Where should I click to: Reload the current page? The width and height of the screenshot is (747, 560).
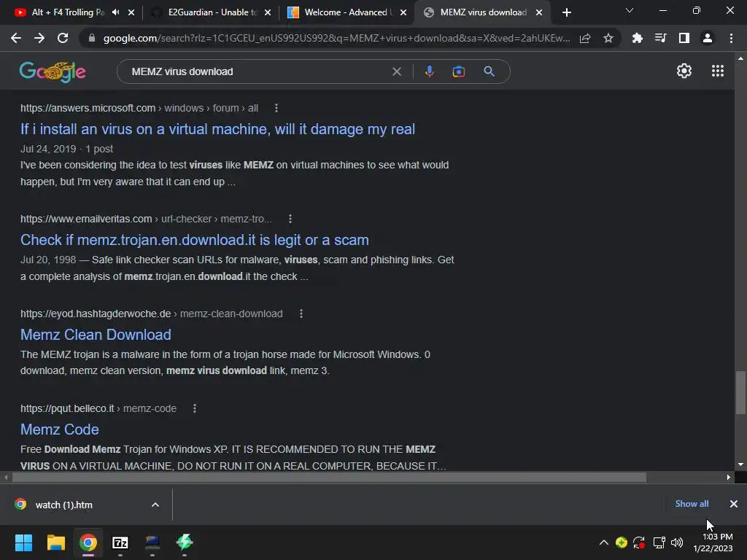[x=63, y=38]
